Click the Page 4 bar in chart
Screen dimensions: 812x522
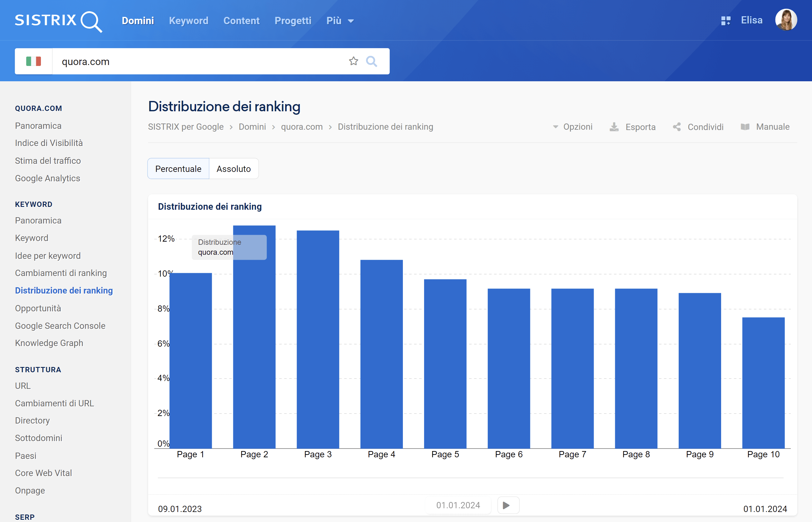[382, 354]
